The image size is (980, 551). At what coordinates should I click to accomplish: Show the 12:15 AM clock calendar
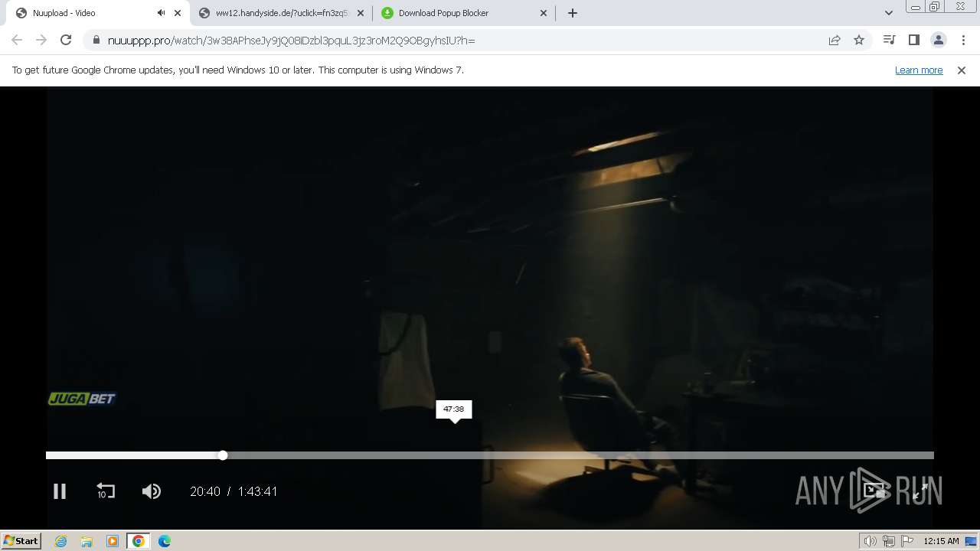coord(941,541)
